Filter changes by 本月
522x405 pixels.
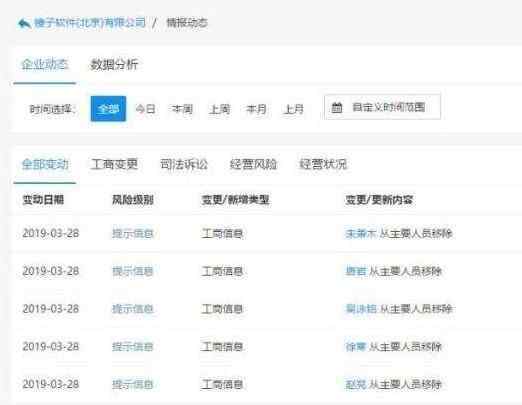tap(256, 109)
